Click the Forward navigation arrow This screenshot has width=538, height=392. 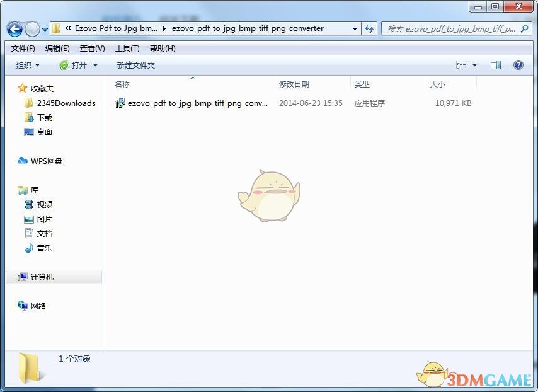(x=32, y=29)
